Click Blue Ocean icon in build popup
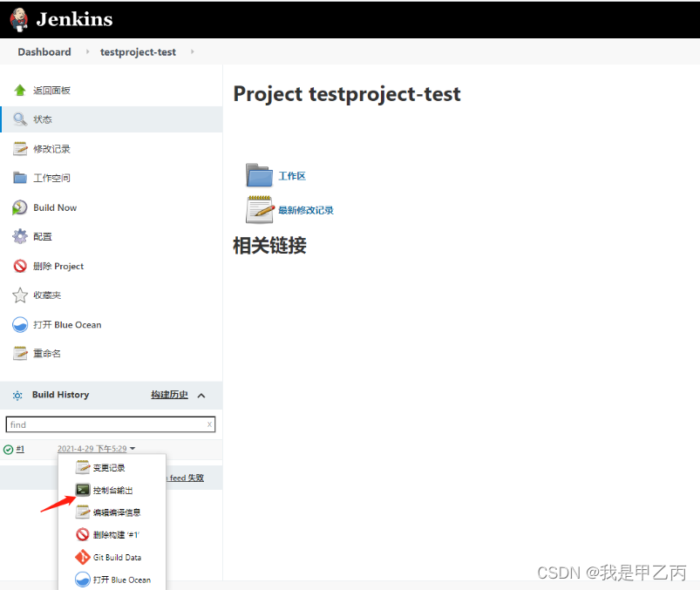This screenshot has width=700, height=590. coord(83,580)
